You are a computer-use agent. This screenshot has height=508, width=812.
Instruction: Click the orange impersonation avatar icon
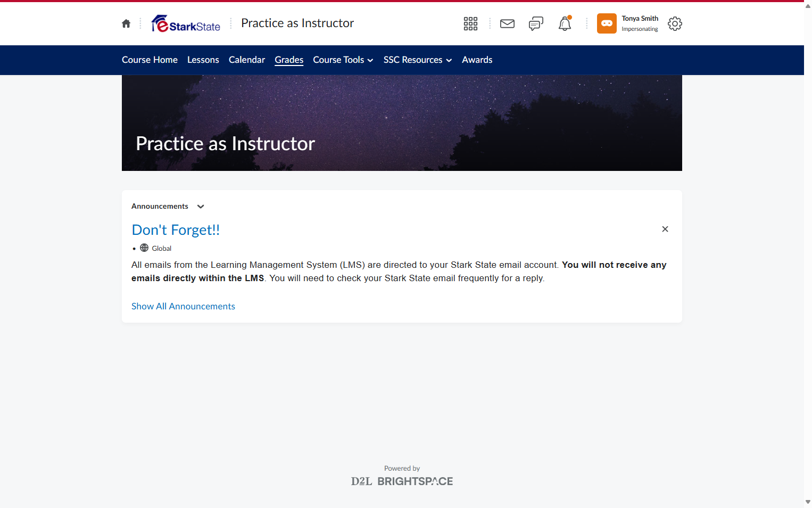(607, 23)
